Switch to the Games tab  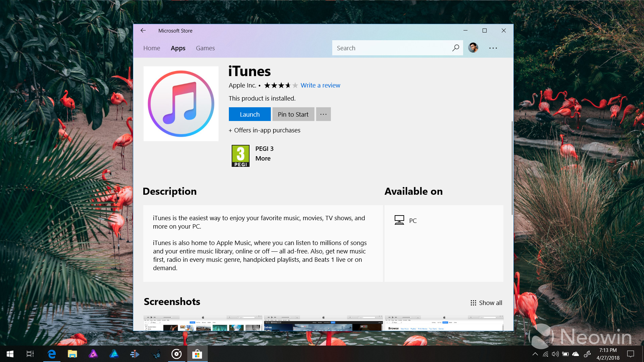click(x=205, y=48)
